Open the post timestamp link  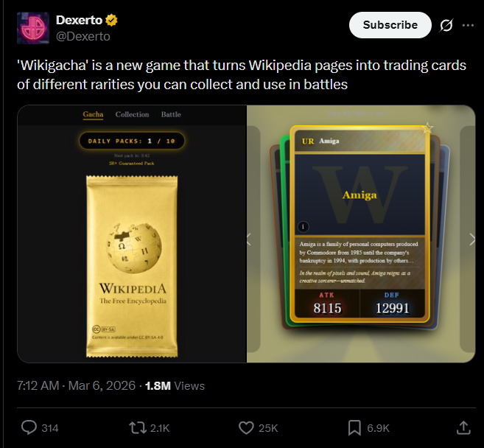[x=76, y=385]
